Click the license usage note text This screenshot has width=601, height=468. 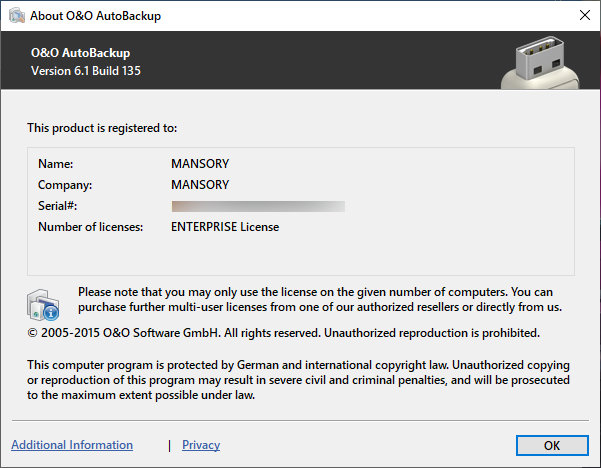[322, 299]
